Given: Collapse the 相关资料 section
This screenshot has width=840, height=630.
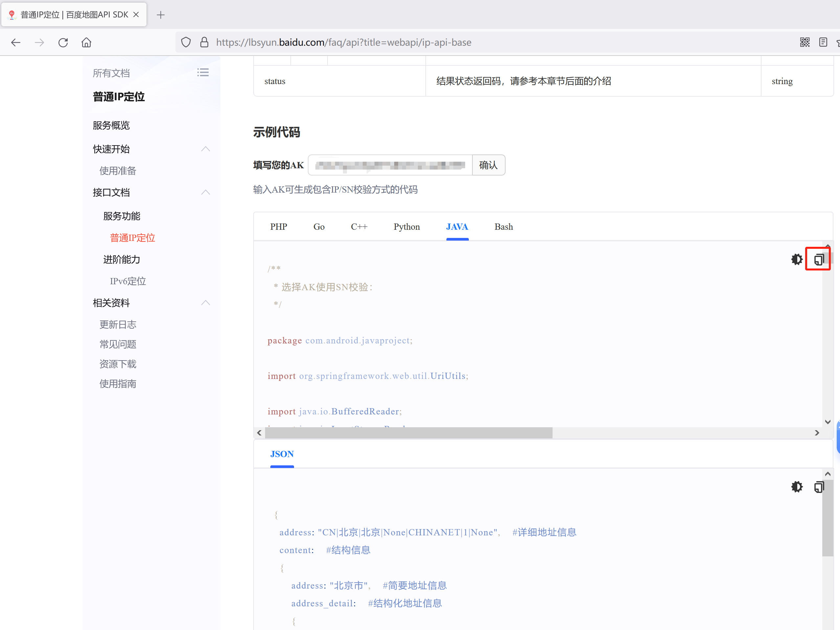Looking at the screenshot, I should tap(205, 303).
